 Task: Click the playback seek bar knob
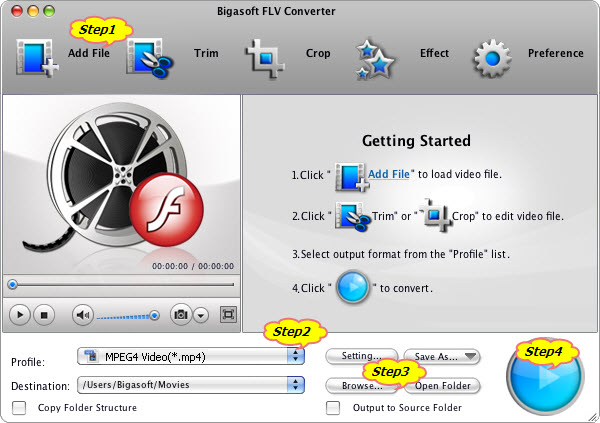(x=13, y=284)
